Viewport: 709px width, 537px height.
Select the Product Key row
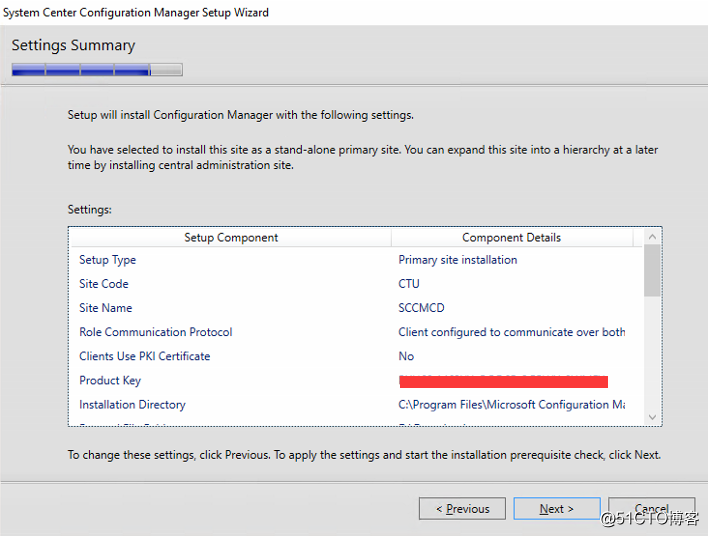(356, 381)
